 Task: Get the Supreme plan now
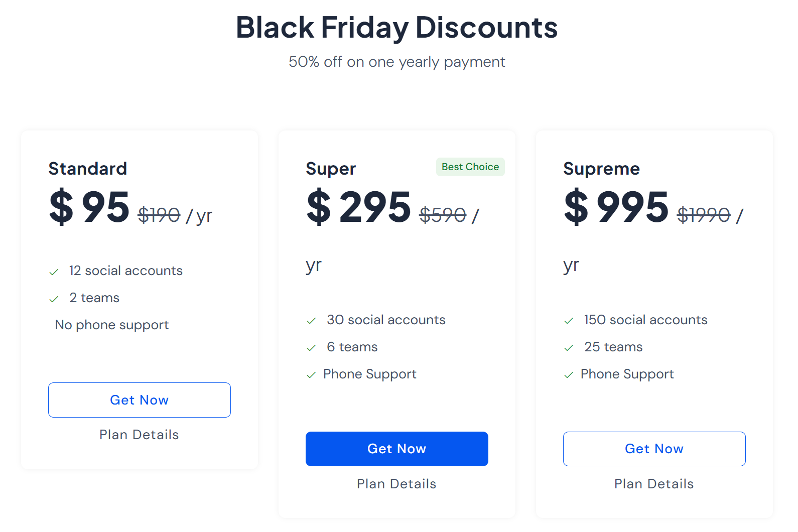pos(654,449)
